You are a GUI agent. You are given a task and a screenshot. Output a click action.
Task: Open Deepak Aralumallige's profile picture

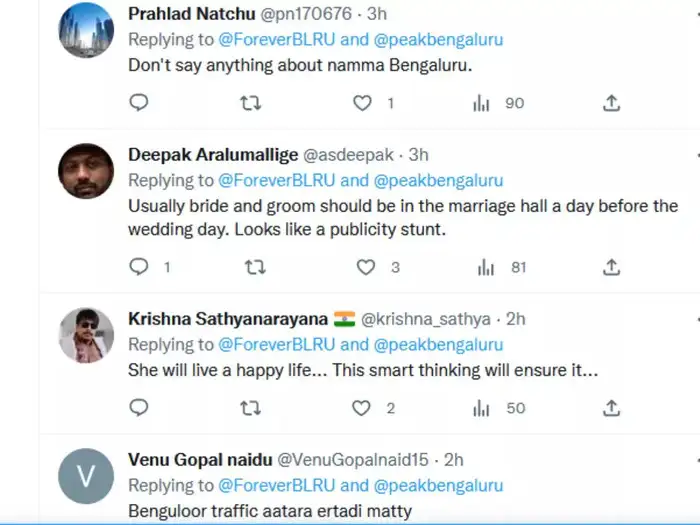[x=86, y=171]
